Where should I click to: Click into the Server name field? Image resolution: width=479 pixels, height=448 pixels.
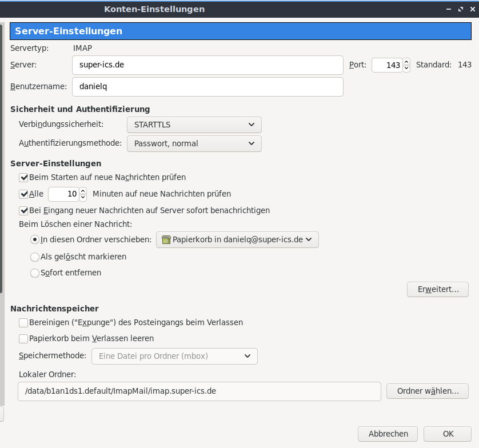tap(207, 65)
